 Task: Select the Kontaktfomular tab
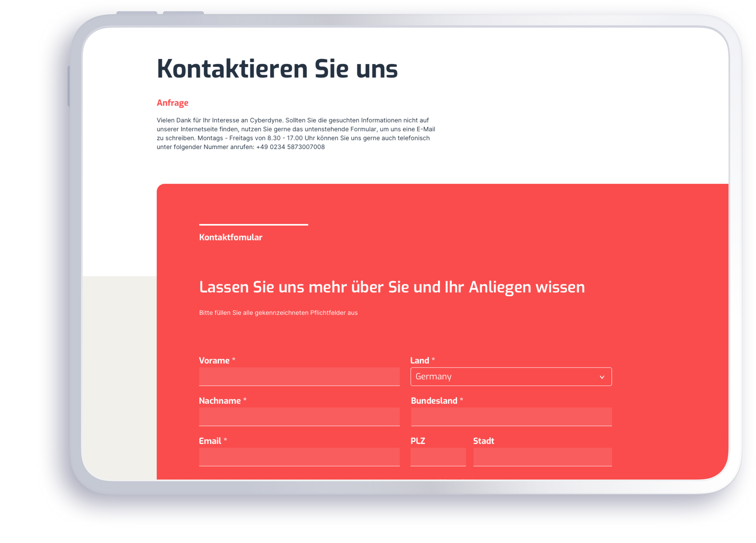pos(231,237)
